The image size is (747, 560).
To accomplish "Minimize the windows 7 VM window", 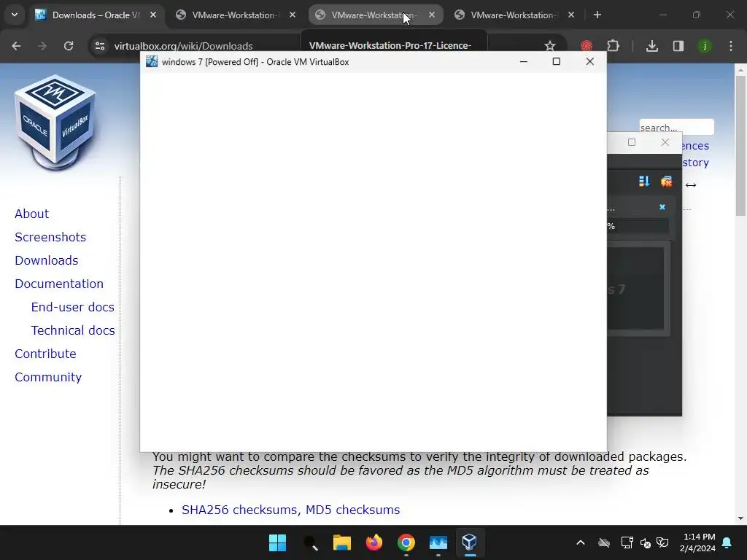I will (x=524, y=61).
